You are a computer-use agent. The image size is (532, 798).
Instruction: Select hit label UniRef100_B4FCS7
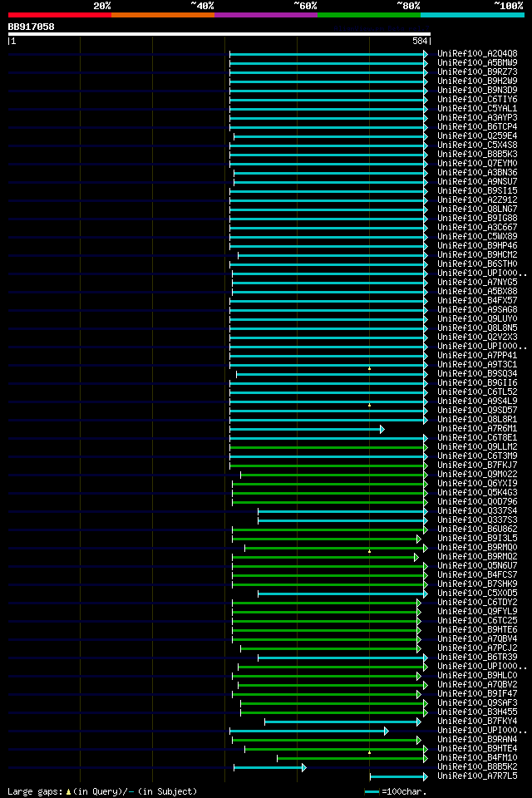[477, 575]
